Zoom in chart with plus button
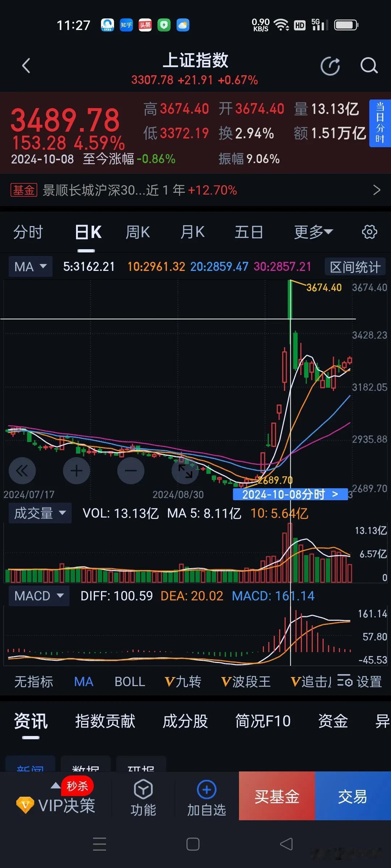This screenshot has width=391, height=868. click(x=76, y=471)
